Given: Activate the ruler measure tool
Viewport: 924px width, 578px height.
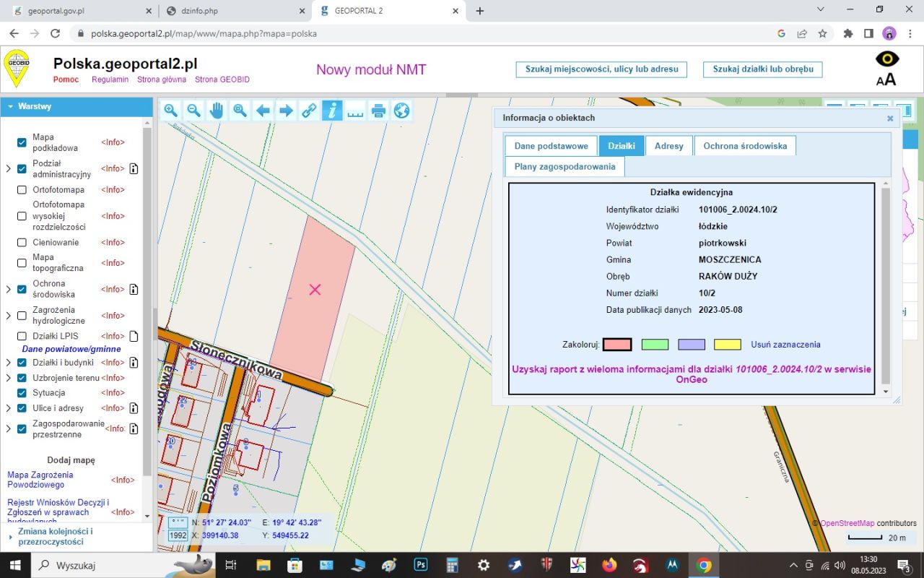Looking at the screenshot, I should 354,111.
